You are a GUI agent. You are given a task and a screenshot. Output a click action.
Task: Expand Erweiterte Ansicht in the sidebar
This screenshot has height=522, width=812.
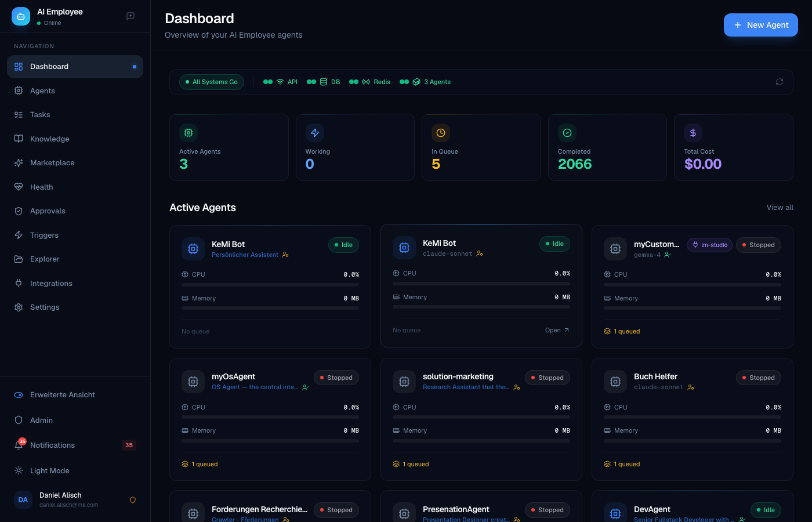click(x=63, y=394)
